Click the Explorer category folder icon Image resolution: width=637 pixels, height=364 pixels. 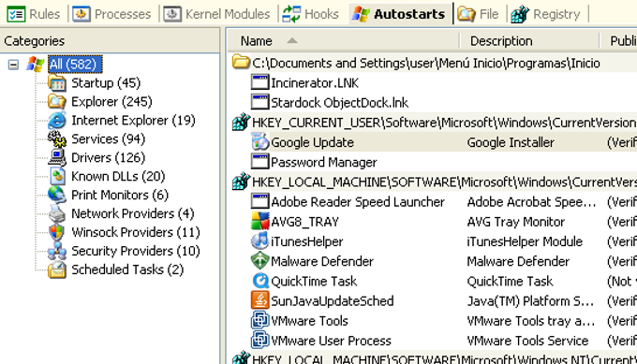tap(57, 102)
